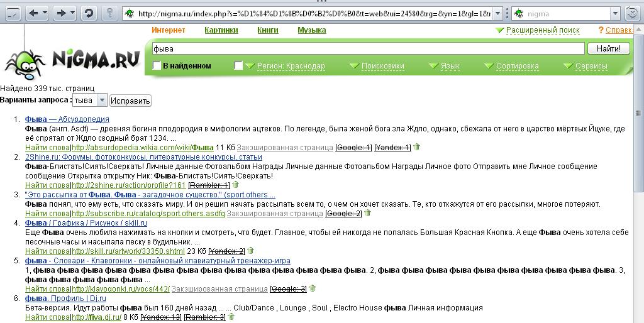This screenshot has width=644, height=323.
Task: Click trash icon for the fiva.dj.ru result
Action: click(231, 317)
